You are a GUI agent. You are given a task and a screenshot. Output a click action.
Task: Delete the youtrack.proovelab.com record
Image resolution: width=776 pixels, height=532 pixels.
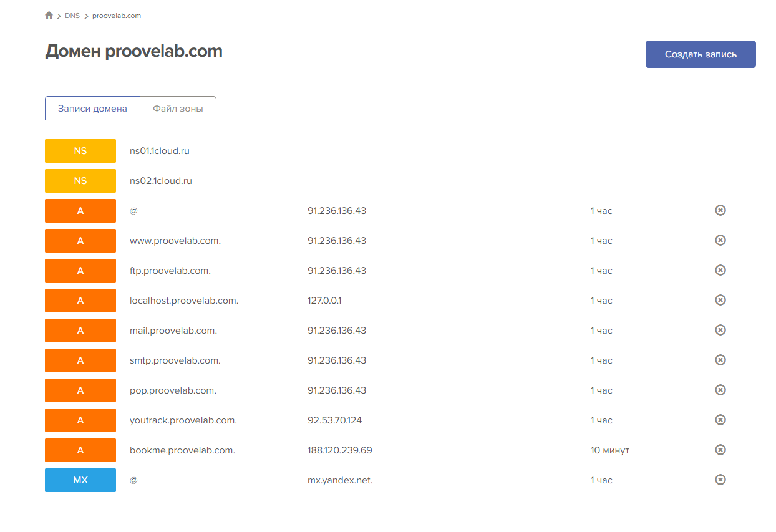point(720,420)
